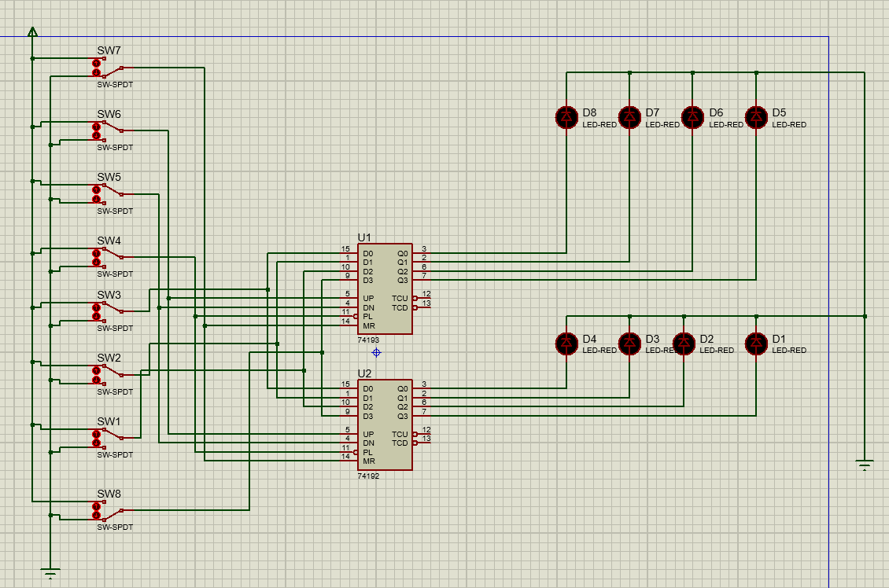Select the D3 red LED symbol
The image size is (889, 588).
click(x=629, y=344)
